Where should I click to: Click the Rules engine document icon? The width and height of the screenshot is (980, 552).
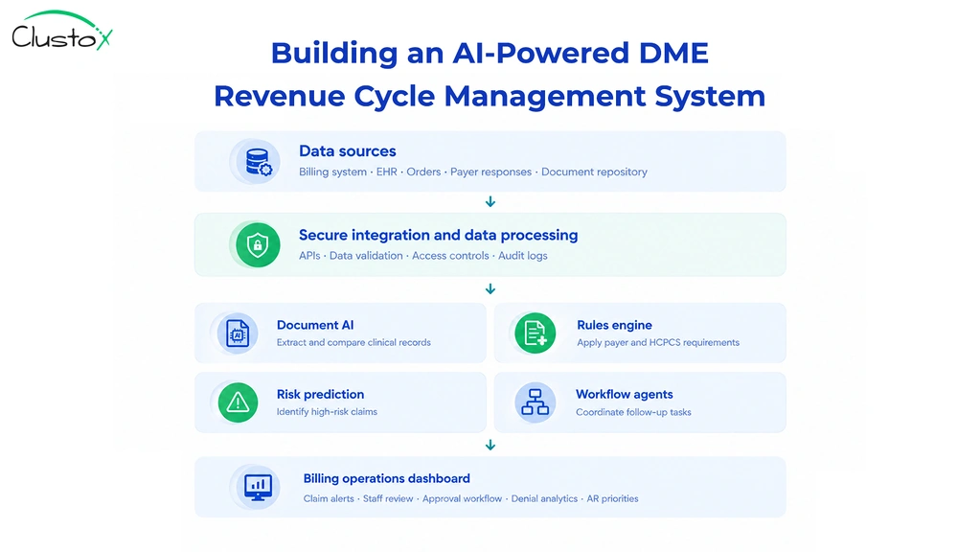pyautogui.click(x=535, y=333)
